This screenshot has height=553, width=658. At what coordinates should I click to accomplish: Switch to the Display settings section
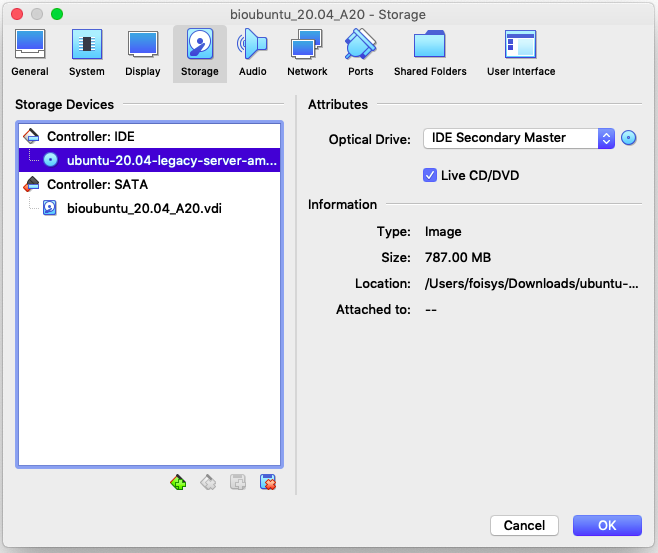coord(143,53)
